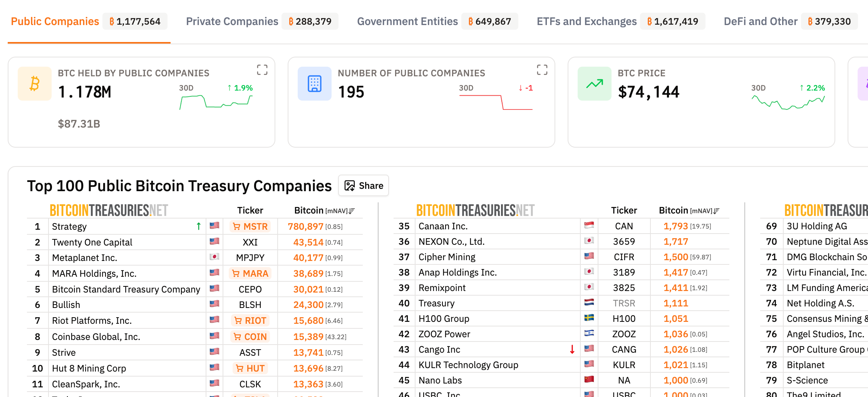Viewport: 868px width, 397px height.
Task: Click the US flag in Strive row
Action: [x=214, y=352]
